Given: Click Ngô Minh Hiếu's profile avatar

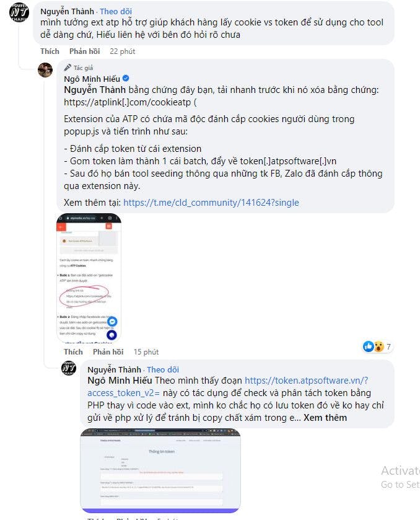Looking at the screenshot, I should [x=45, y=70].
